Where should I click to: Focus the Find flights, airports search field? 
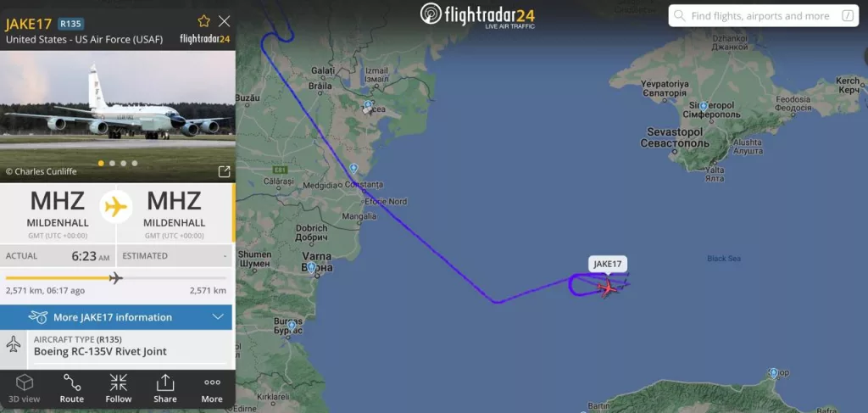click(x=764, y=16)
